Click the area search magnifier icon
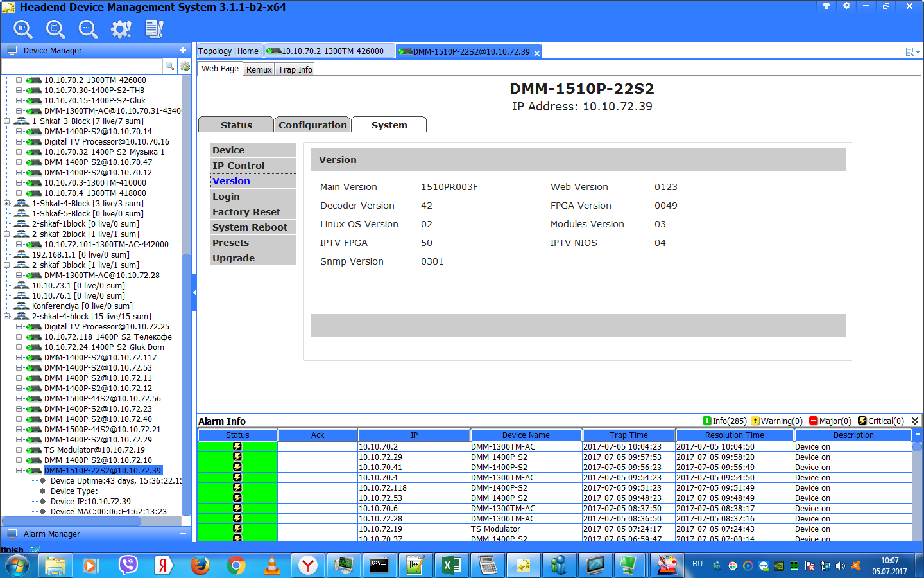The width and height of the screenshot is (924, 578). (55, 29)
